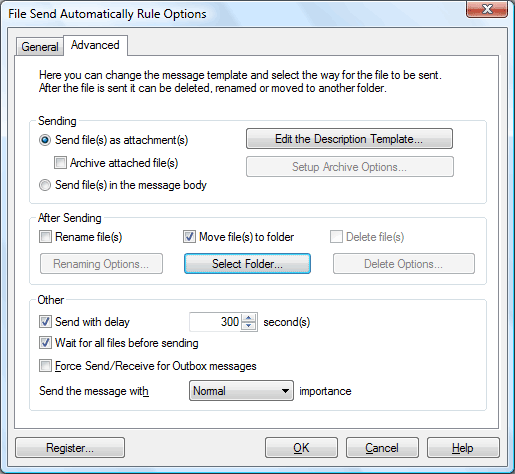Click the Cancel button
The image size is (515, 474).
tap(382, 448)
